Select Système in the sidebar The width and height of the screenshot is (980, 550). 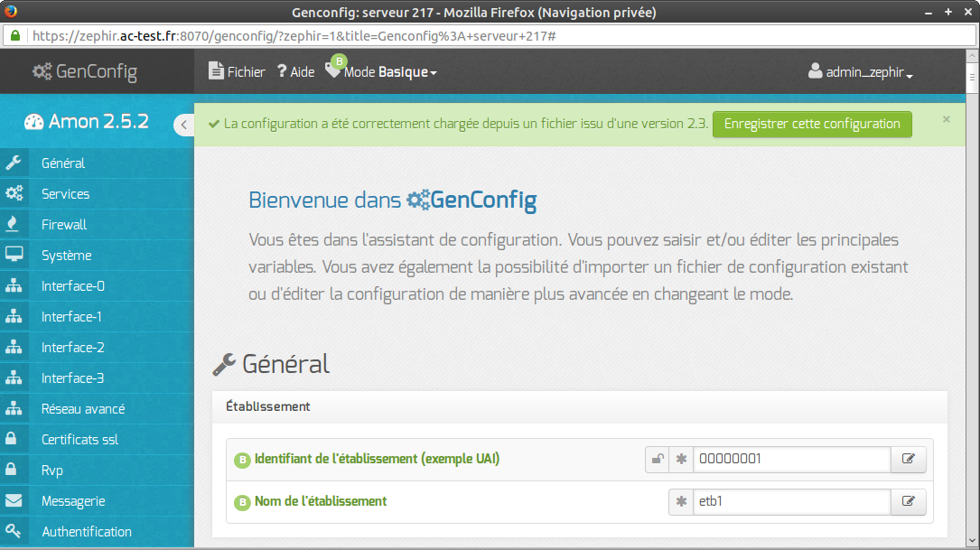[x=97, y=255]
